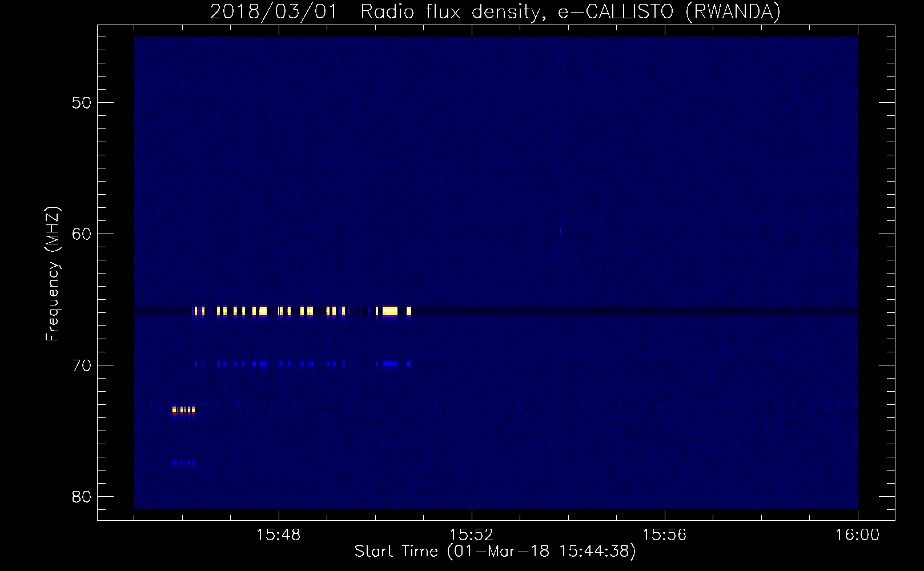This screenshot has height=571, width=924.
Task: Click the "15:52" time tick label
Action: point(471,535)
